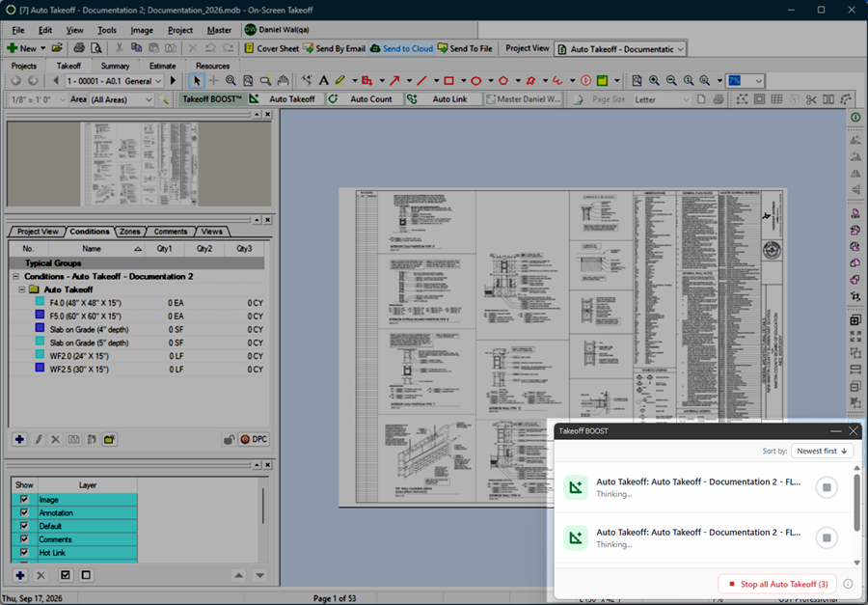Click the Auto Link button
Viewport: 868px width, 605px height.
(443, 99)
